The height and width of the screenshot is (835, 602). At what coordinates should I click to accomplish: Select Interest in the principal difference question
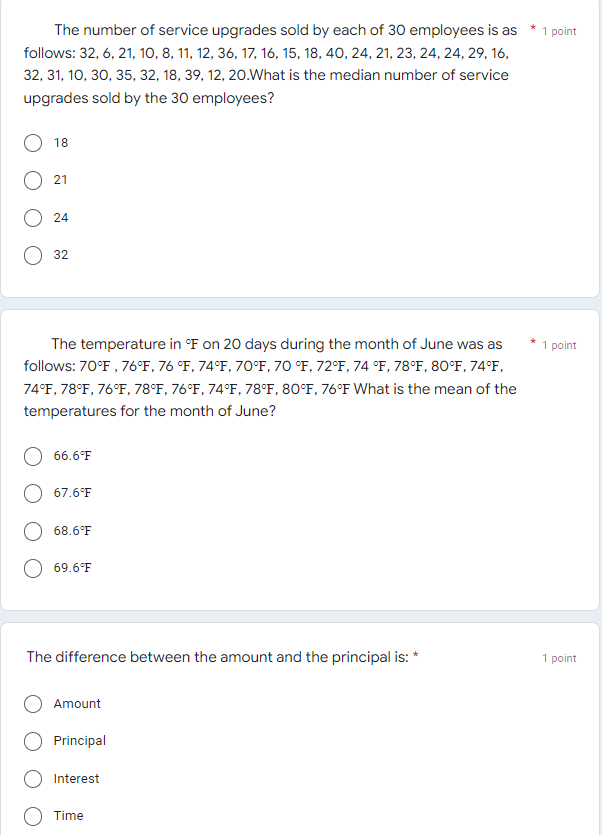pyautogui.click(x=32, y=778)
